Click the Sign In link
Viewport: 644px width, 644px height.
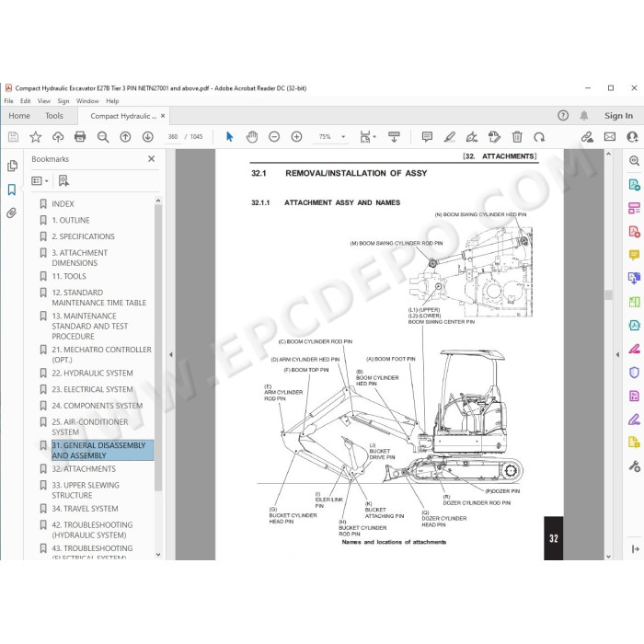pos(618,116)
